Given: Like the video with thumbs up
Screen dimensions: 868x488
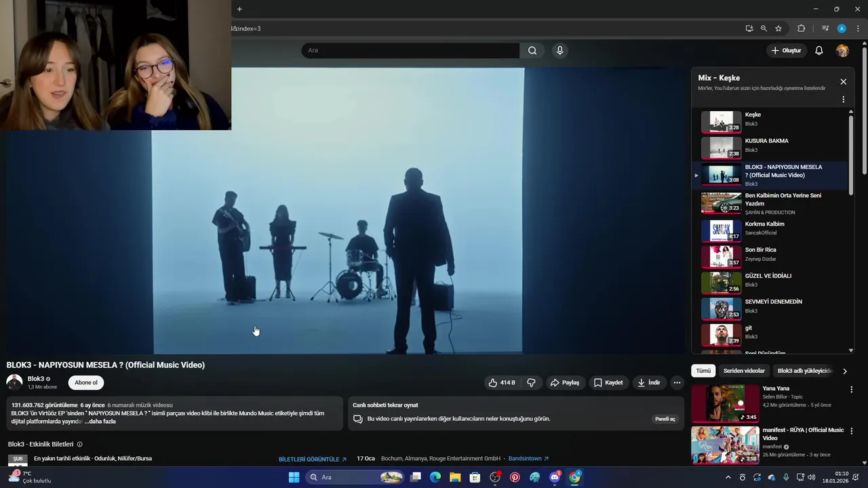Looking at the screenshot, I should click(x=502, y=383).
